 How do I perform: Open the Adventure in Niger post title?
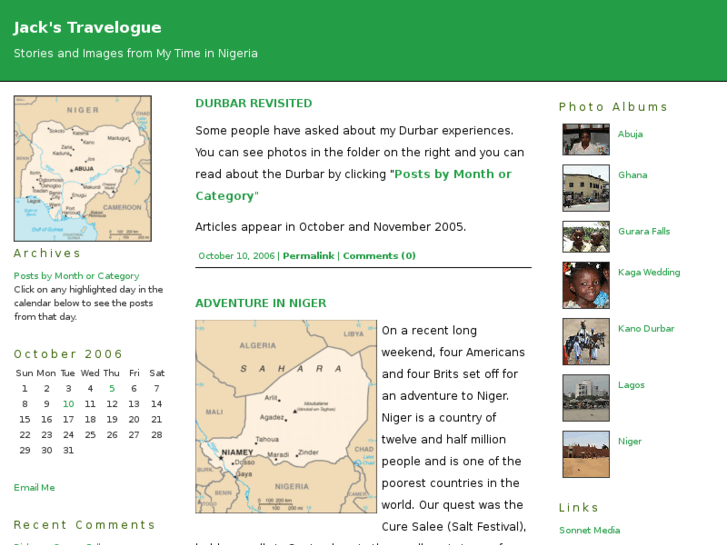click(x=261, y=303)
